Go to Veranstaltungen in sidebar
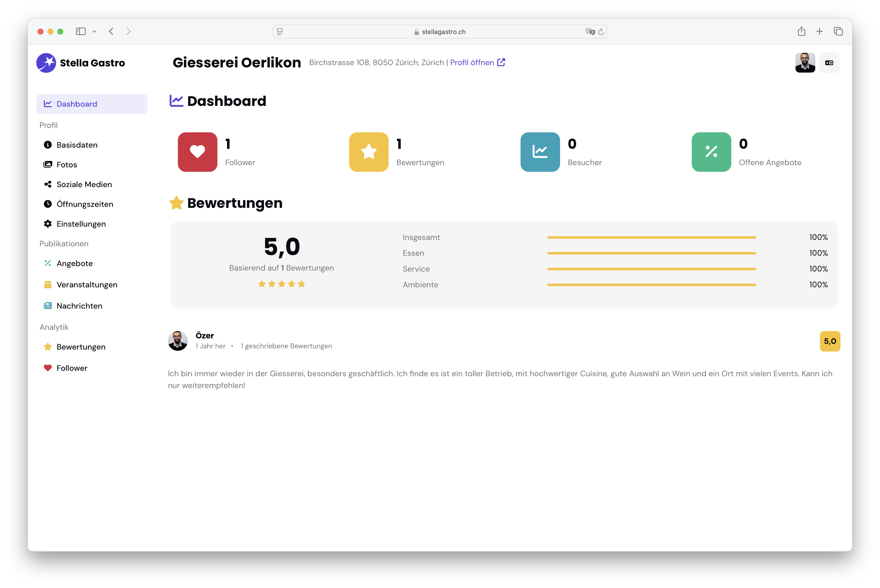880x588 pixels. [x=87, y=285]
